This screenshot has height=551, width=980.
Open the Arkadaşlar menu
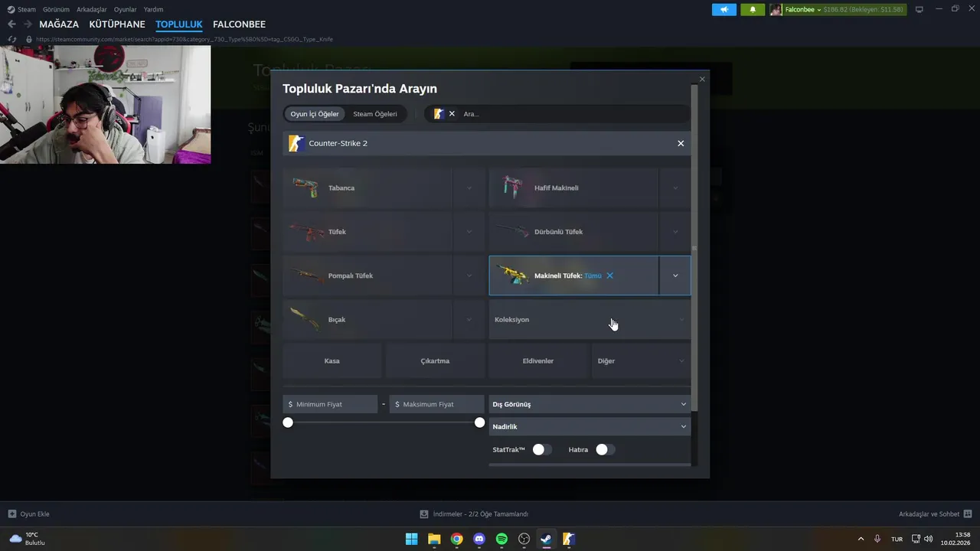[x=92, y=9]
